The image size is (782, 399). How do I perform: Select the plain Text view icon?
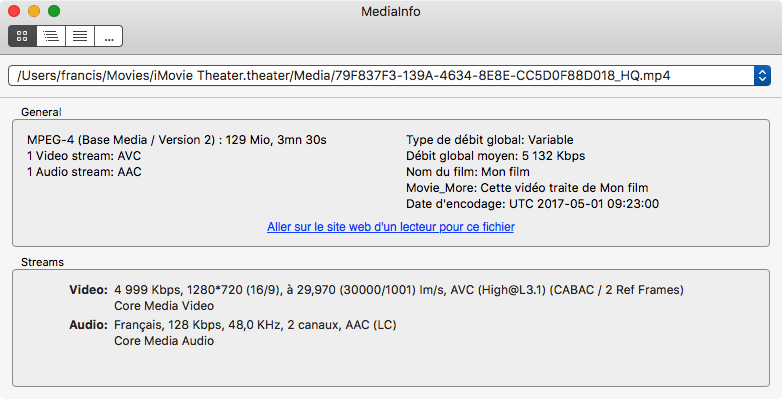click(80, 36)
